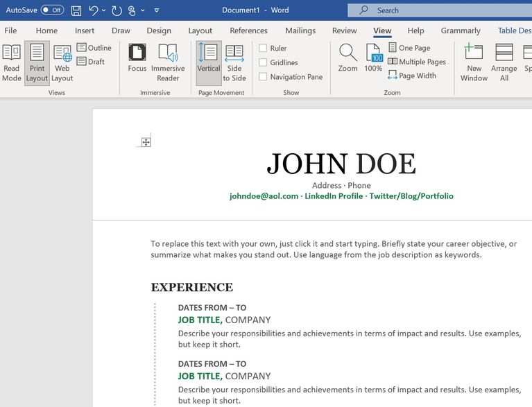Viewport: 532px width, 407px height.
Task: Enter Focus mode
Action: pos(137,58)
